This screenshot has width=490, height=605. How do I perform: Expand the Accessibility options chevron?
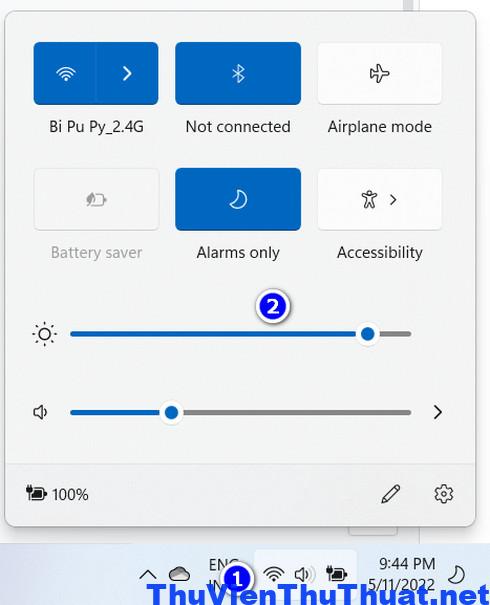[x=393, y=200]
